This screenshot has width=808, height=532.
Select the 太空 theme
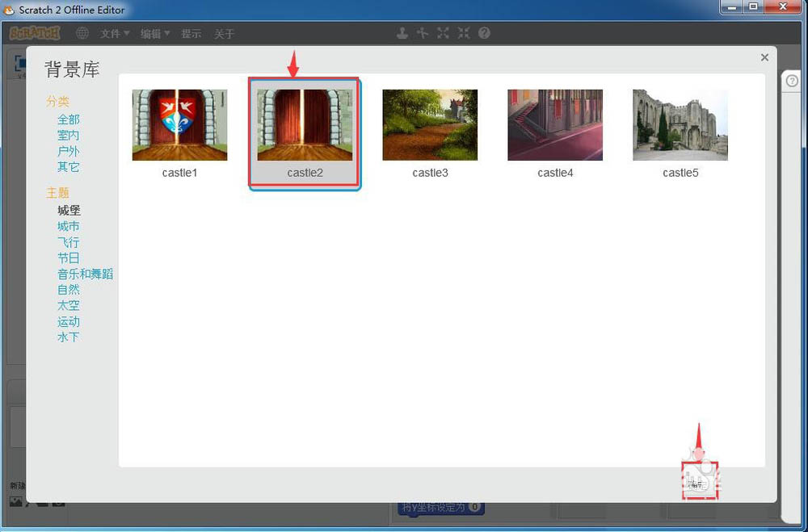(69, 305)
